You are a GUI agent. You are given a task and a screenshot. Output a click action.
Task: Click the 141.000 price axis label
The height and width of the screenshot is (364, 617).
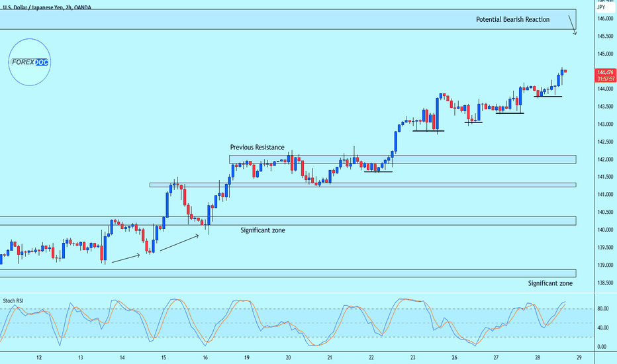coord(605,195)
